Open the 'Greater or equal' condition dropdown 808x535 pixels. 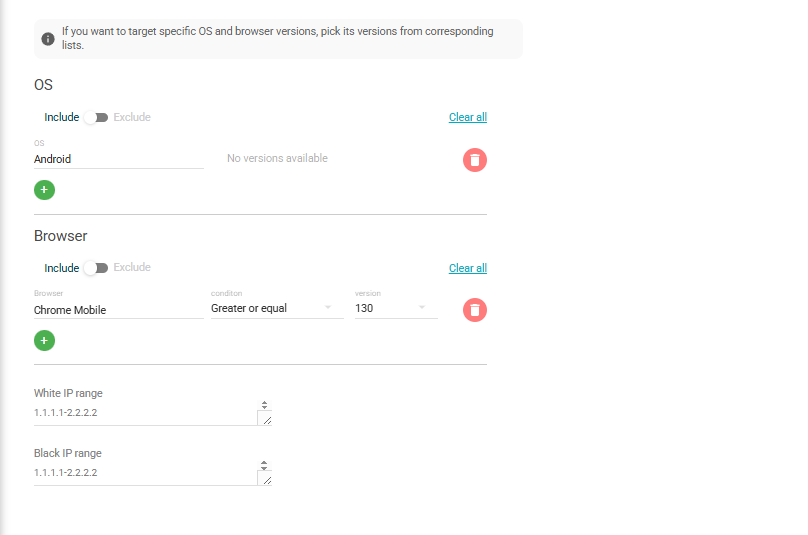click(271, 309)
